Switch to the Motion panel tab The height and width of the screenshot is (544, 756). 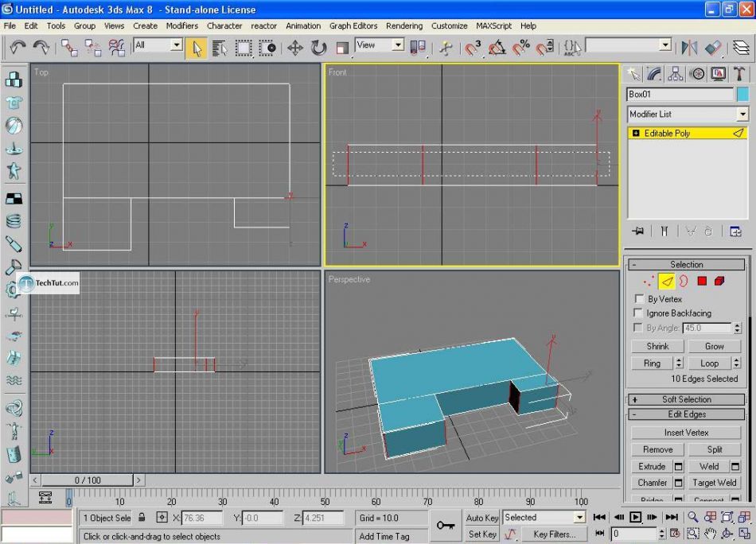(x=696, y=74)
